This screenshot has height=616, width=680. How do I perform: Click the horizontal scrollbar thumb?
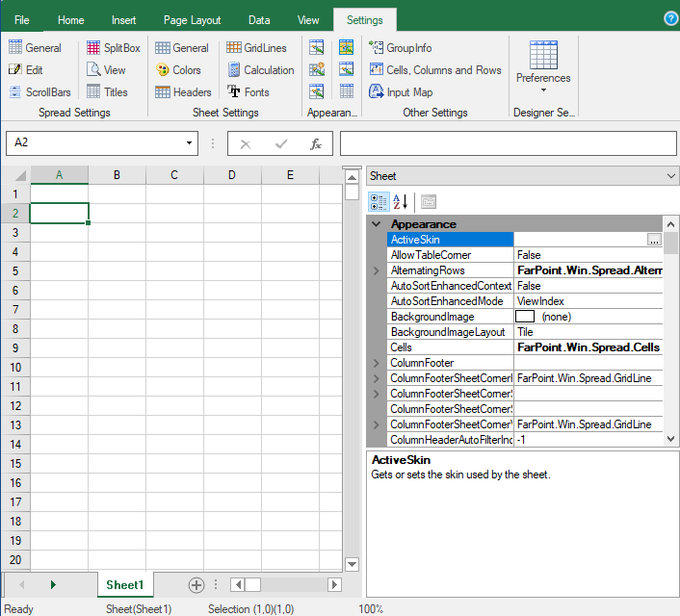click(x=252, y=585)
